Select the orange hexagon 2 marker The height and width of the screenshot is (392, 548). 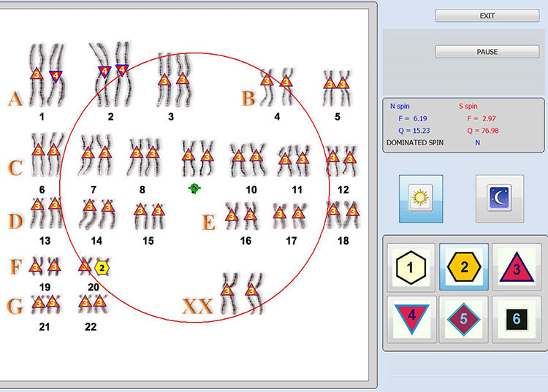(x=464, y=267)
